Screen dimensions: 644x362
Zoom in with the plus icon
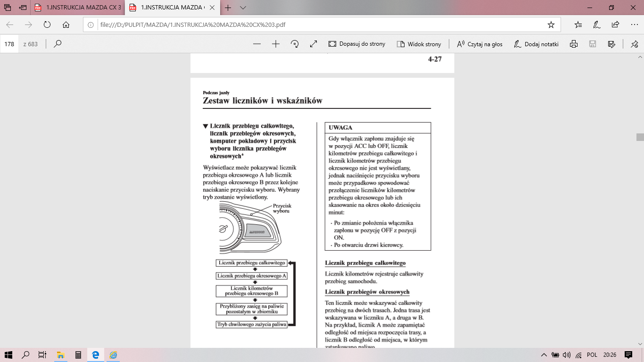point(276,44)
